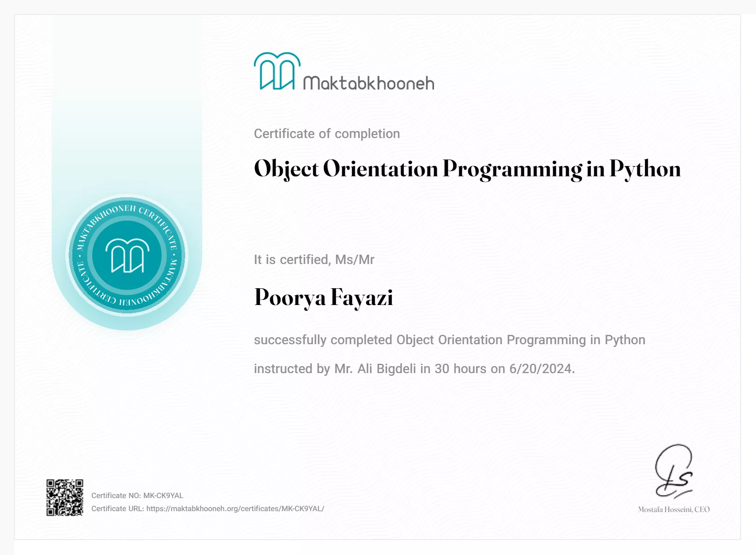The width and height of the screenshot is (756, 555).
Task: Open the certificate URL link
Action: pos(235,508)
